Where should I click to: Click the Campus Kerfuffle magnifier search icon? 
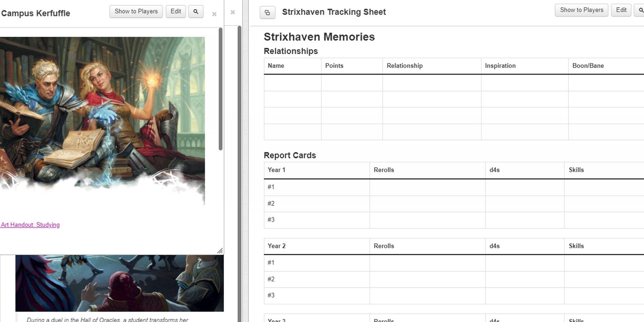pos(196,11)
